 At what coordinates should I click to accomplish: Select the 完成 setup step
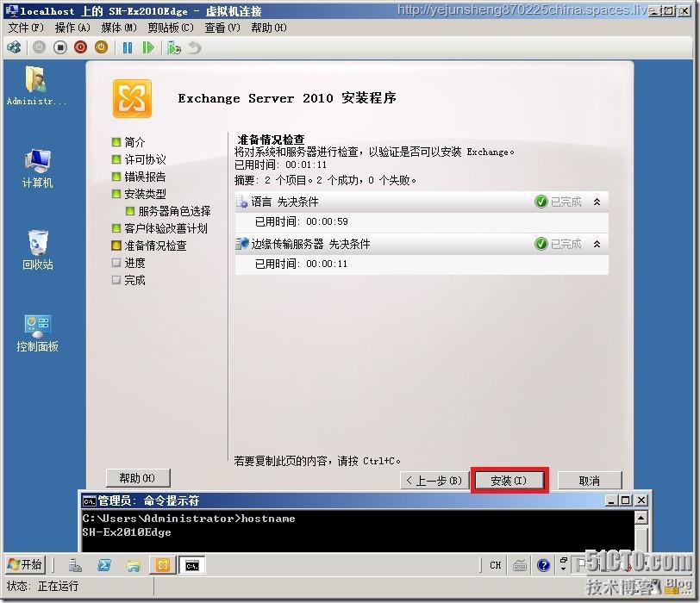coord(129,280)
